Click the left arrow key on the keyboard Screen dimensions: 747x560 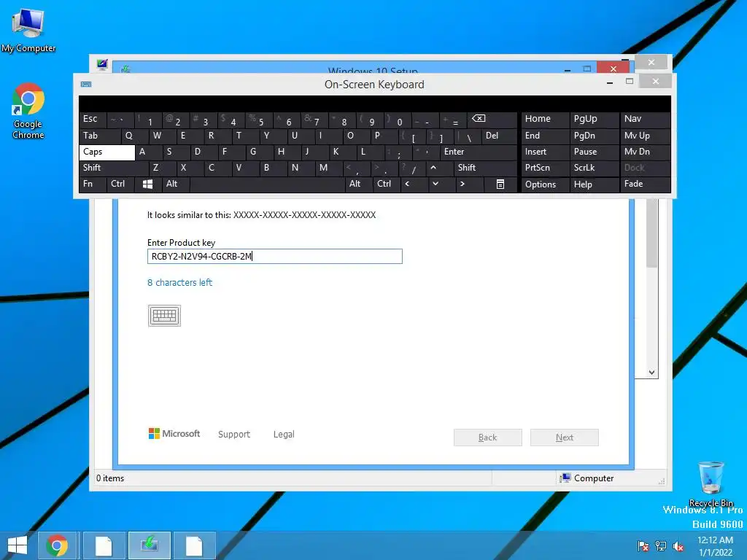(x=407, y=184)
